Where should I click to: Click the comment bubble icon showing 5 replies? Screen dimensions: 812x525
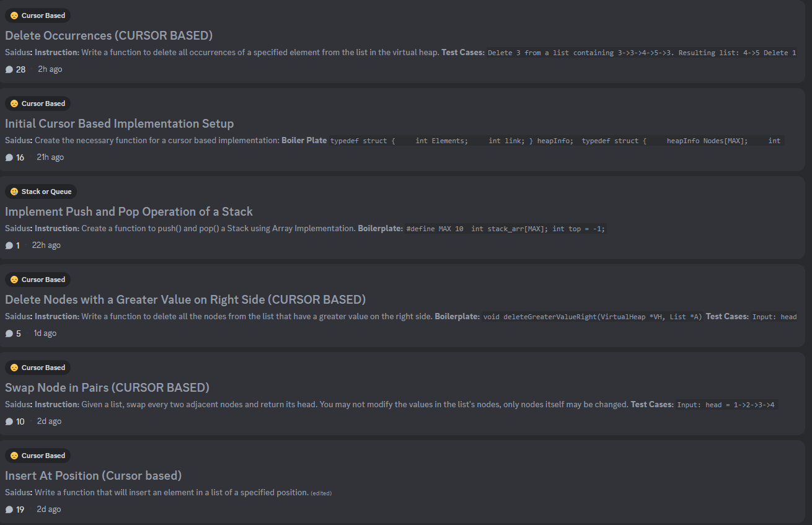point(9,333)
